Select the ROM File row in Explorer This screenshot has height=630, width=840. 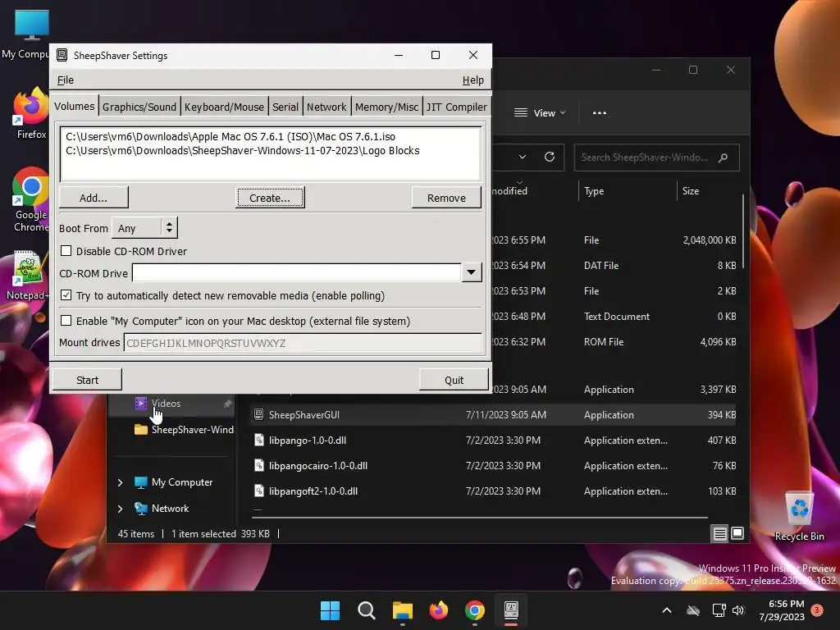click(x=614, y=342)
